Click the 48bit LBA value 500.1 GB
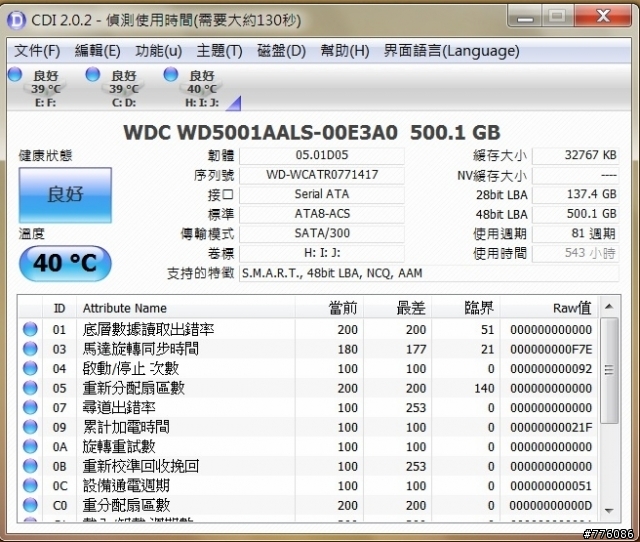 pos(576,214)
